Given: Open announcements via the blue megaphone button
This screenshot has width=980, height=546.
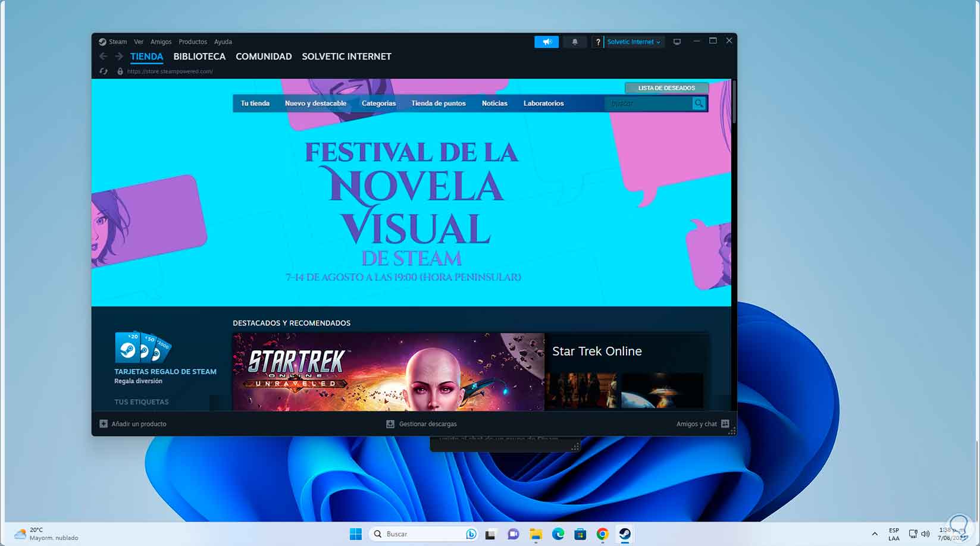Looking at the screenshot, I should tap(547, 42).
